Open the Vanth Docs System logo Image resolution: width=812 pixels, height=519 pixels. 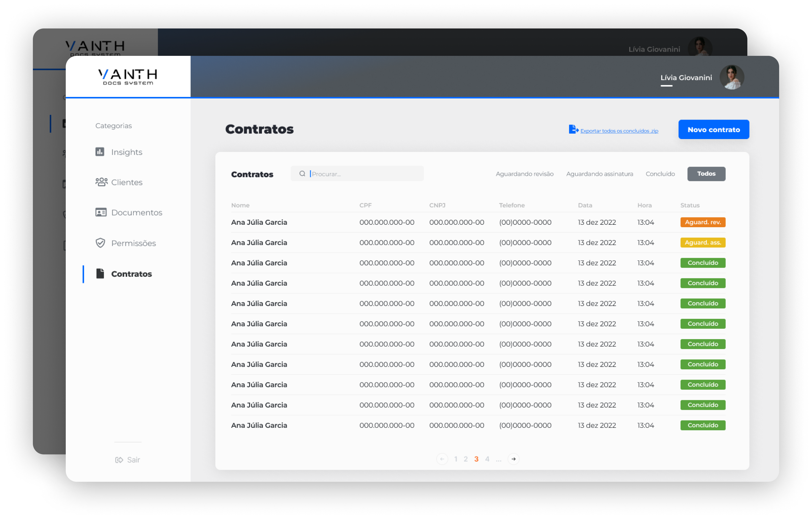[x=128, y=77]
